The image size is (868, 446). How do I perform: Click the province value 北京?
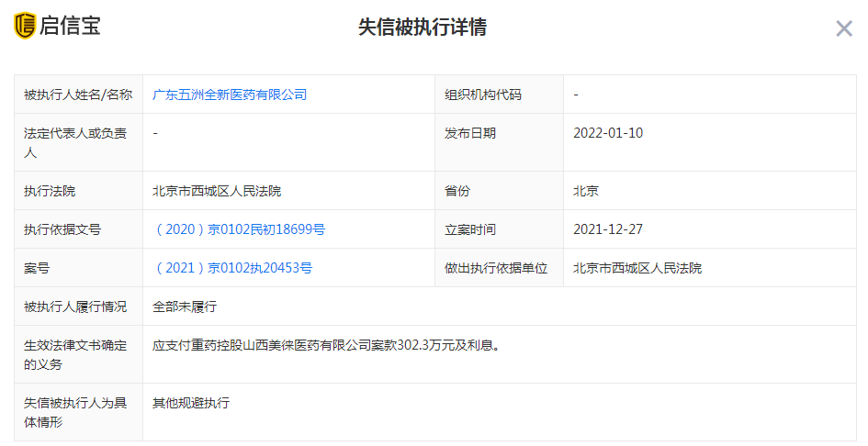point(586,191)
